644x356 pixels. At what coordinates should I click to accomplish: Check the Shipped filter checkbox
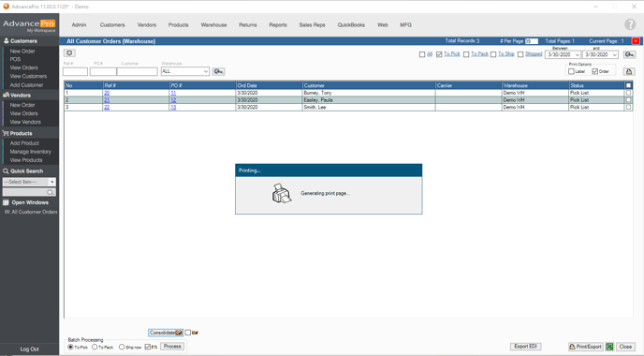[x=520, y=54]
